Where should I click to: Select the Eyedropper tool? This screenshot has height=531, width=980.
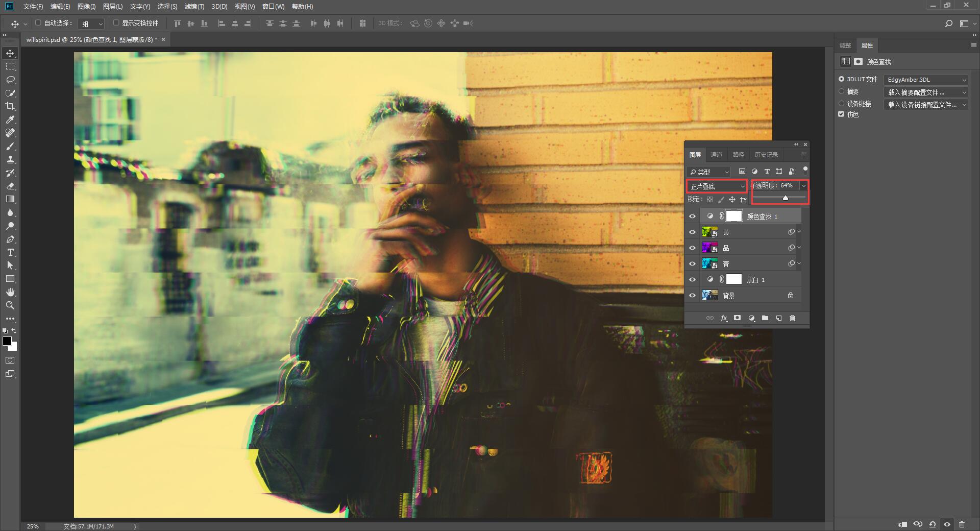tap(10, 119)
